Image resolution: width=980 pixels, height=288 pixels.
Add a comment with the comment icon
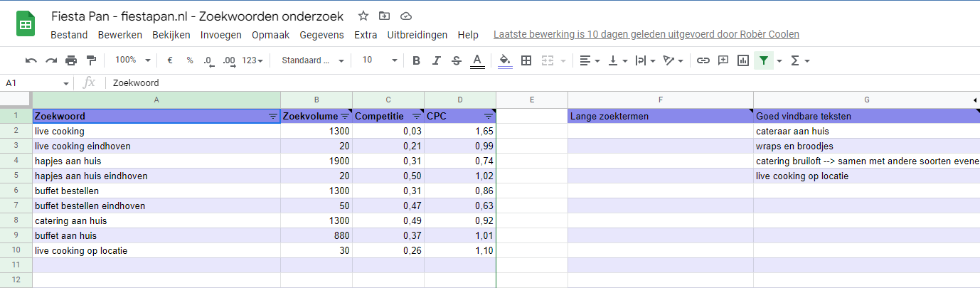click(723, 60)
